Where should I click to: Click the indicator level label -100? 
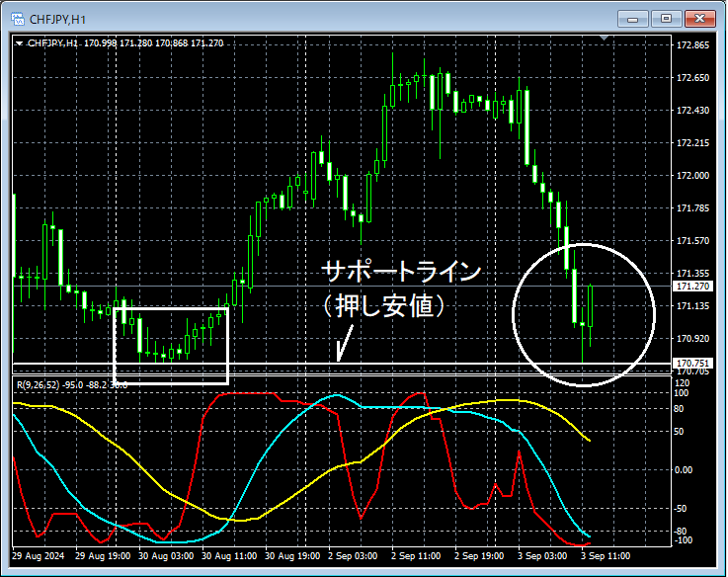point(683,540)
